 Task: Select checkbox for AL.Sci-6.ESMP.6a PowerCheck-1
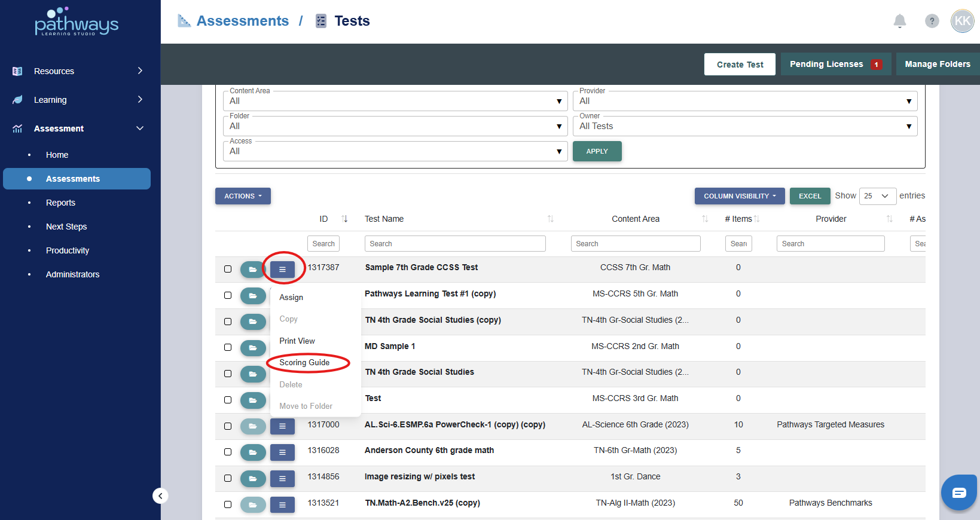pos(228,426)
